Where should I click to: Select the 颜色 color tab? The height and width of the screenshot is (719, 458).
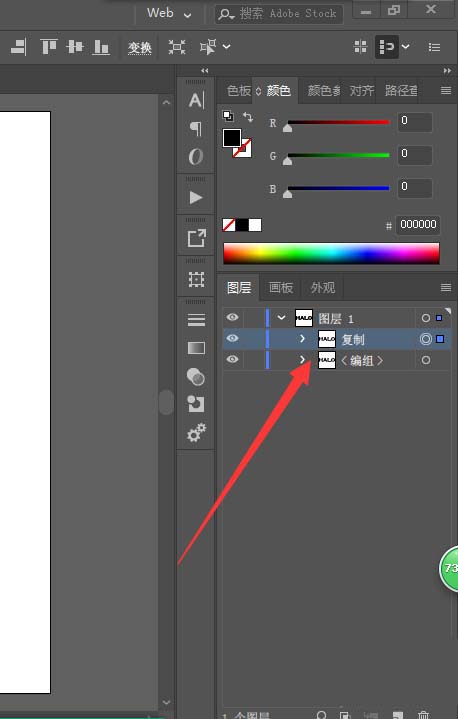point(278,90)
